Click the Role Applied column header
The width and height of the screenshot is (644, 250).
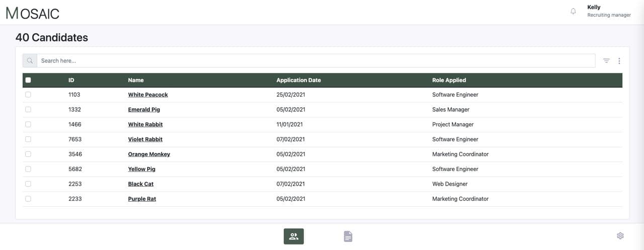(449, 80)
